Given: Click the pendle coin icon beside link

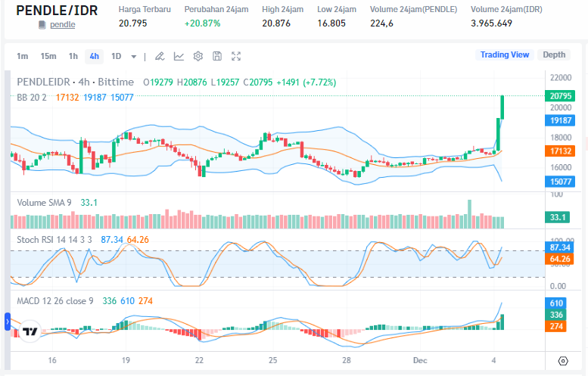Looking at the screenshot, I should click(x=42, y=25).
